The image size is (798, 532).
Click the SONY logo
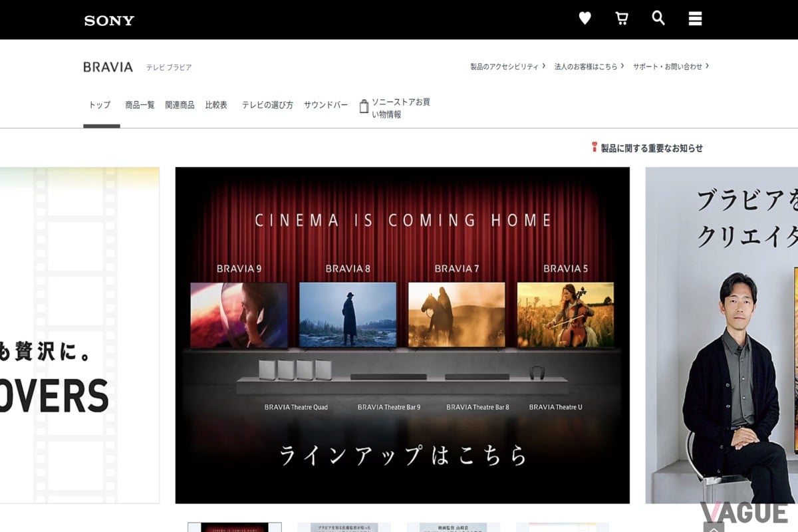109,20
